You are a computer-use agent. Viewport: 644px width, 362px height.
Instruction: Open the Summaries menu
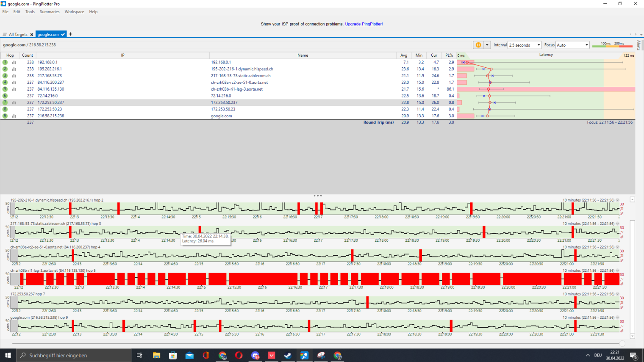50,12
